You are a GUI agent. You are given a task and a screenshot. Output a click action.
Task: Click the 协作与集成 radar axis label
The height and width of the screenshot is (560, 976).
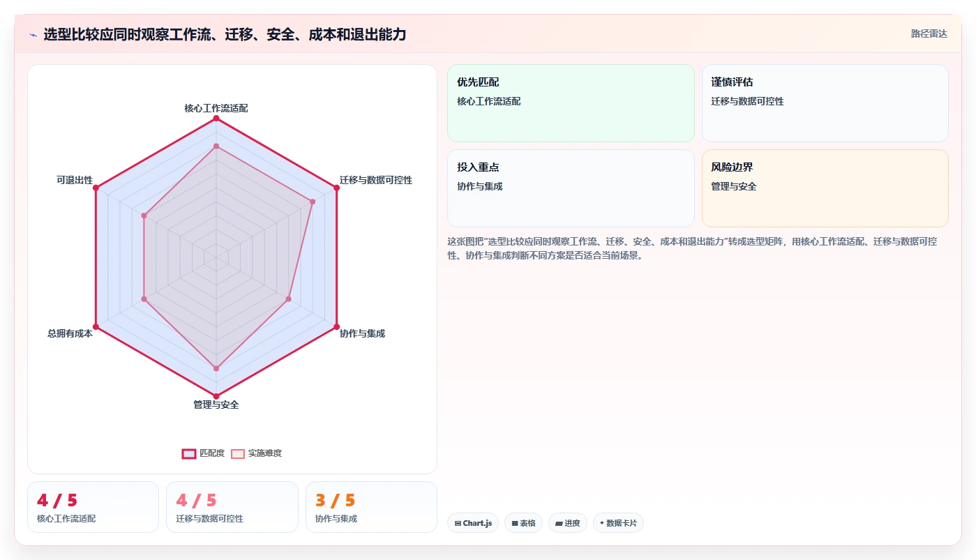coord(363,333)
